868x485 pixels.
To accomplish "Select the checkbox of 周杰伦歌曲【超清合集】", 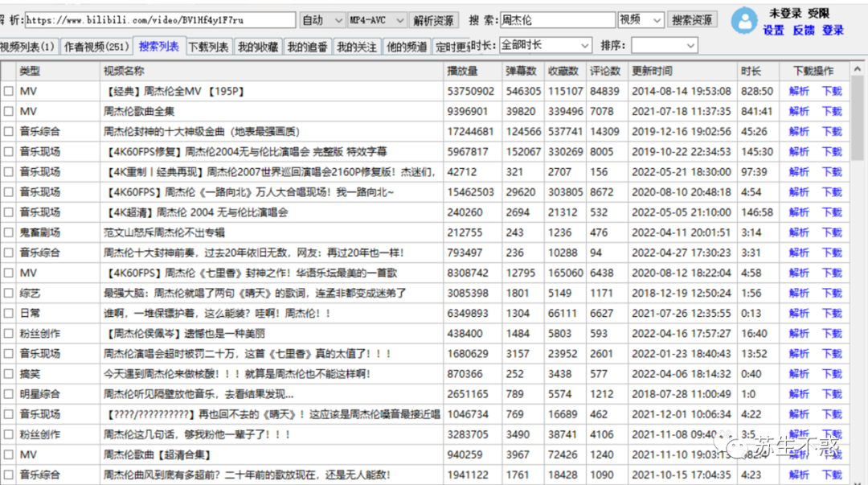I will point(8,455).
